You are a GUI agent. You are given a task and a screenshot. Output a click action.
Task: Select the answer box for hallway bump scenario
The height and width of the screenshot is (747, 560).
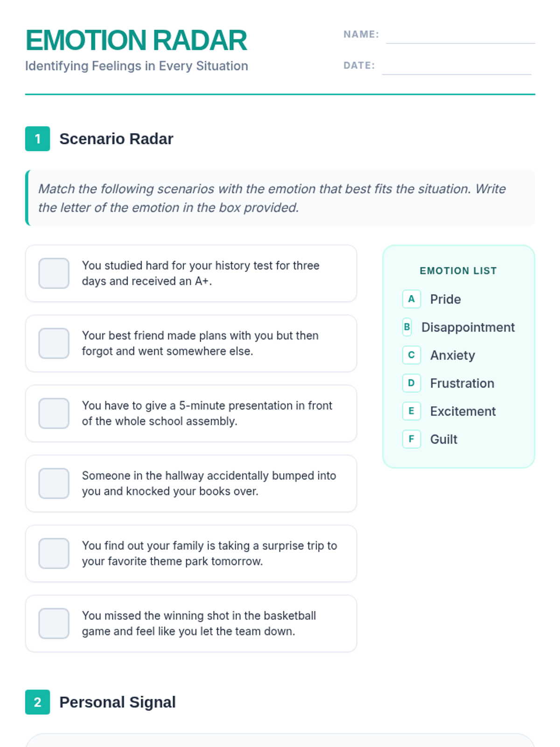coord(54,483)
